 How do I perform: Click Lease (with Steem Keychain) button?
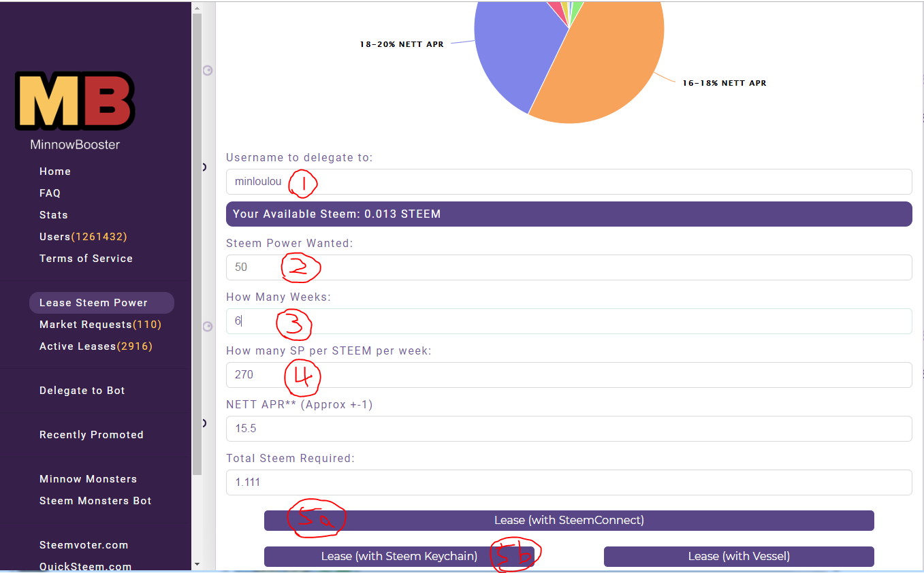399,557
